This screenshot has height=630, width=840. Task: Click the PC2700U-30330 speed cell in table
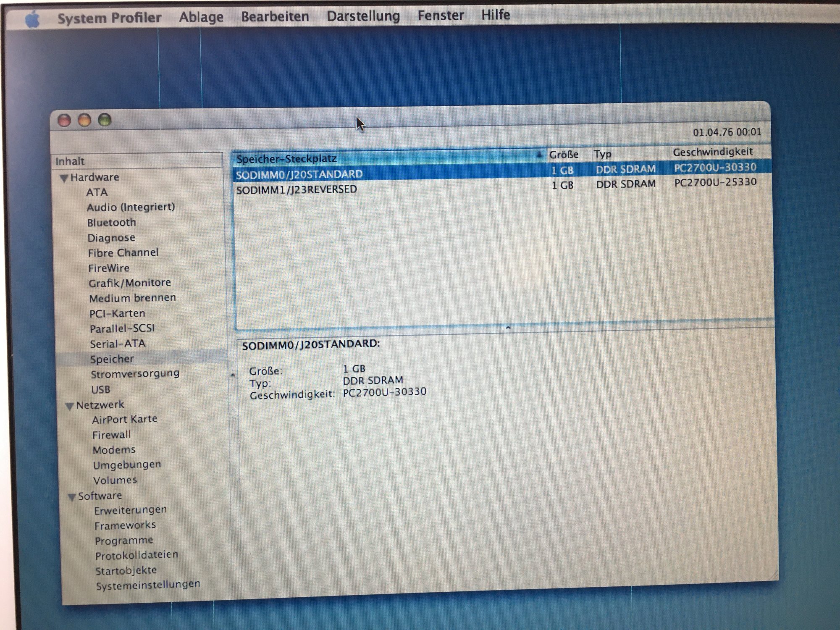point(715,168)
